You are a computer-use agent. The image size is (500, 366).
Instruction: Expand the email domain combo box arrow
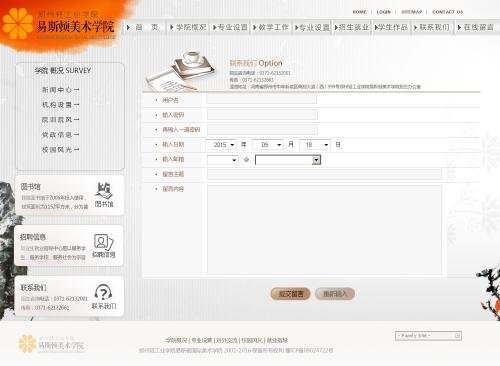pos(316,160)
